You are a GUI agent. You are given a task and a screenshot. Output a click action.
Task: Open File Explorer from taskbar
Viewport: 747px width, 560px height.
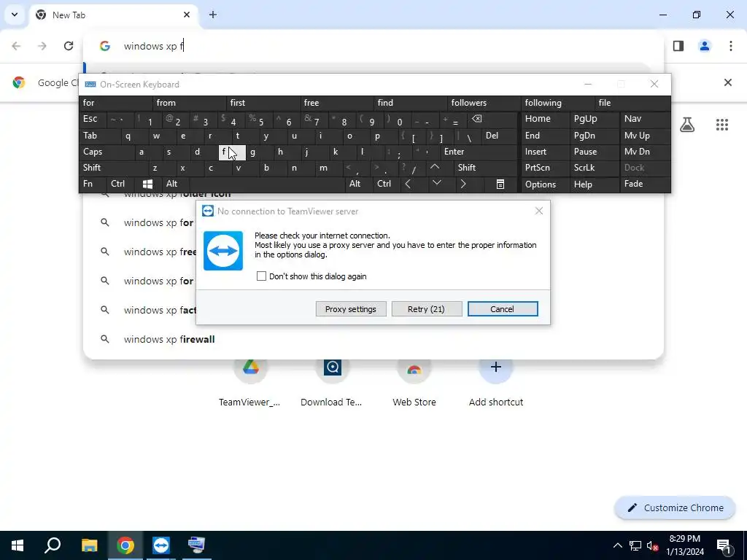[x=89, y=545]
